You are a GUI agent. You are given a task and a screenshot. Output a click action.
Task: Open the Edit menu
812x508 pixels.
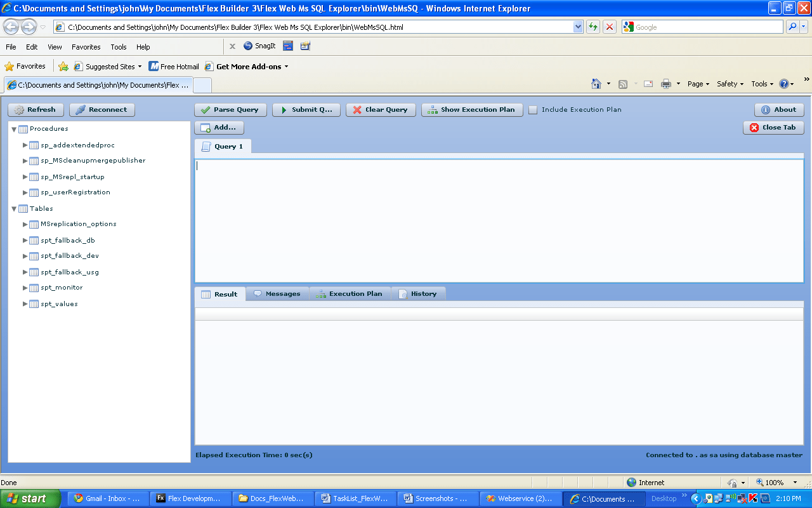click(x=32, y=47)
